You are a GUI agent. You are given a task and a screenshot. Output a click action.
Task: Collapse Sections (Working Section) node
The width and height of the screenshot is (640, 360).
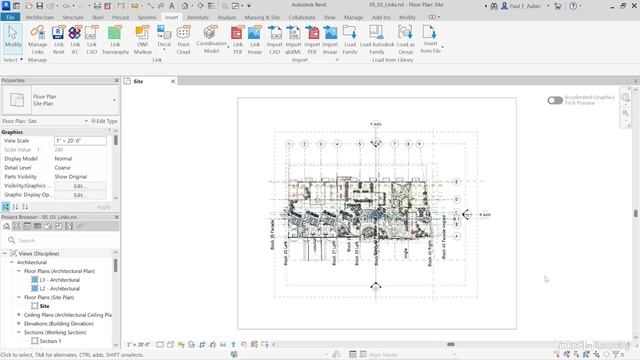point(19,332)
